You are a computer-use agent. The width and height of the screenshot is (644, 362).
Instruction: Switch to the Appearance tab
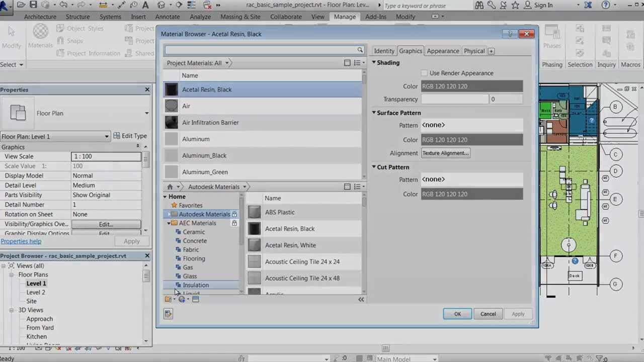443,51
